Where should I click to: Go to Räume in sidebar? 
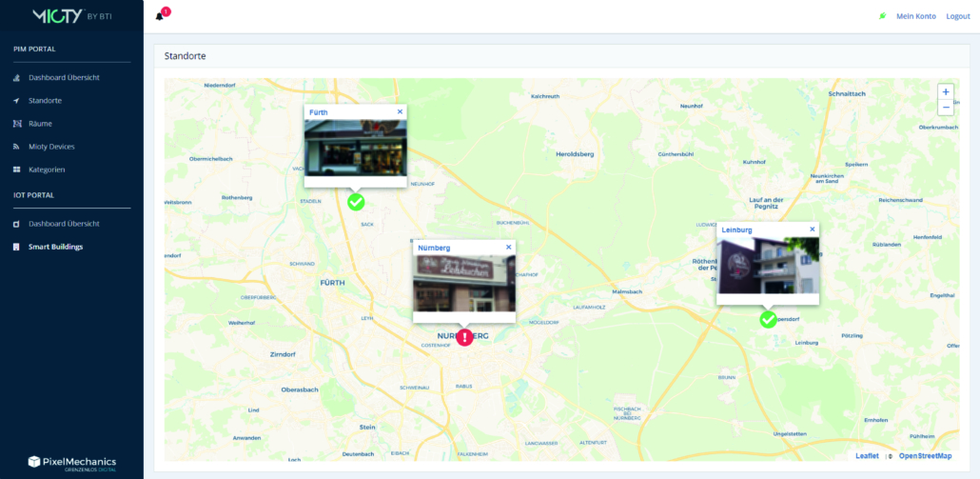coord(40,123)
